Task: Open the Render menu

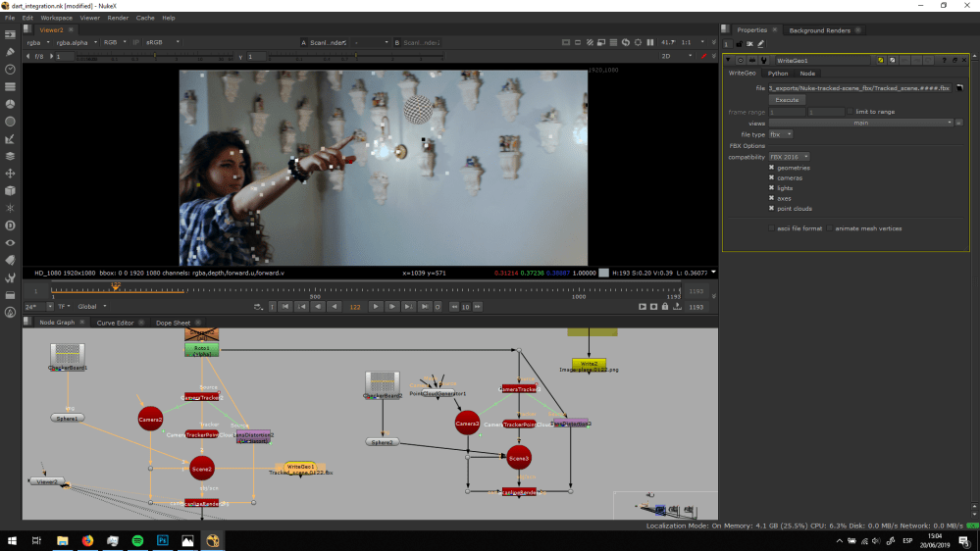Action: coord(118,18)
